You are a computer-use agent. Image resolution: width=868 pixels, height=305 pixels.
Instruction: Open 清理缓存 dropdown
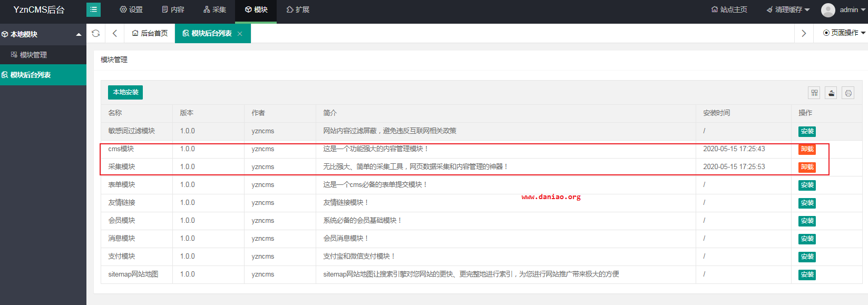pos(788,9)
